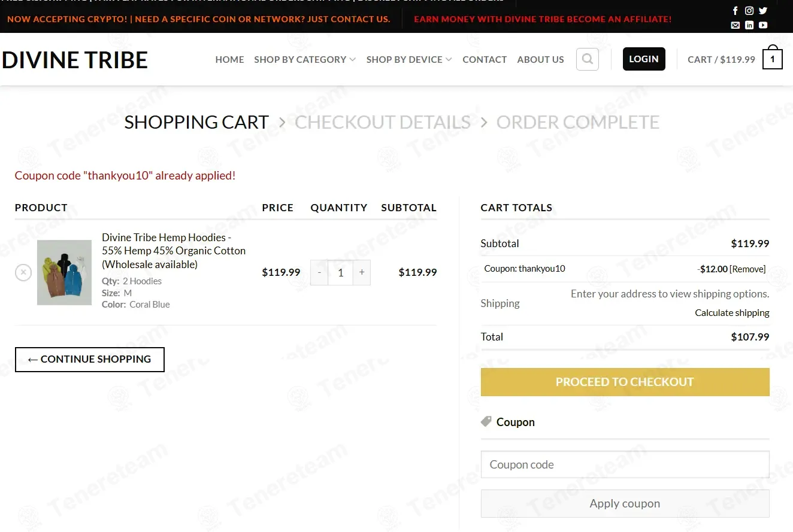This screenshot has height=532, width=793.
Task: Remove the thankyou10 coupon
Action: pyautogui.click(x=747, y=269)
